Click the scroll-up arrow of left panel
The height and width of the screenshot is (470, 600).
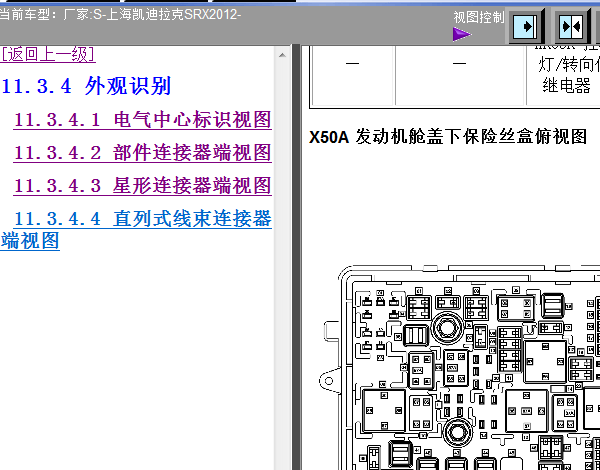point(282,55)
